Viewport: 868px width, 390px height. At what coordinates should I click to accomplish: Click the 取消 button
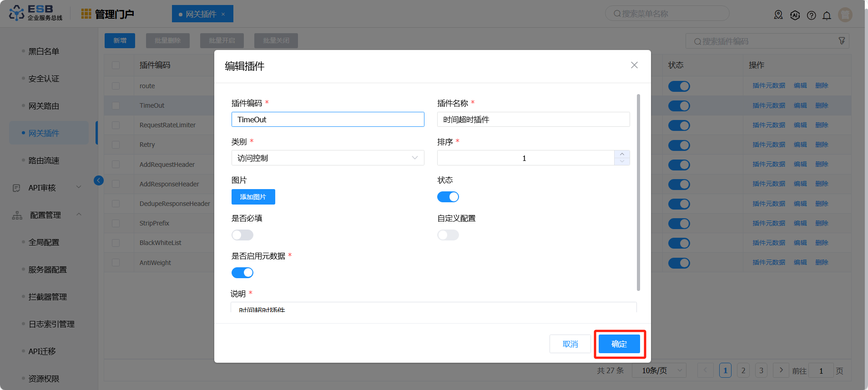click(x=570, y=344)
